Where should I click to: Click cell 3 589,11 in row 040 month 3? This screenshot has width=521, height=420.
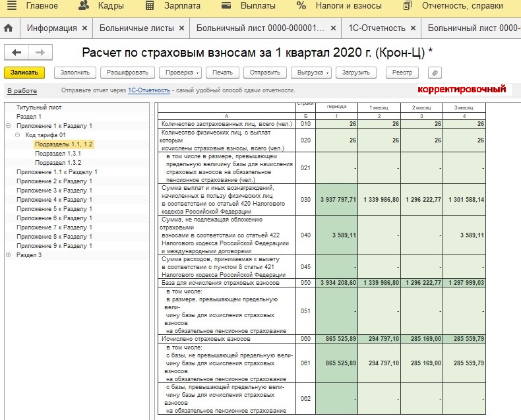(464, 235)
